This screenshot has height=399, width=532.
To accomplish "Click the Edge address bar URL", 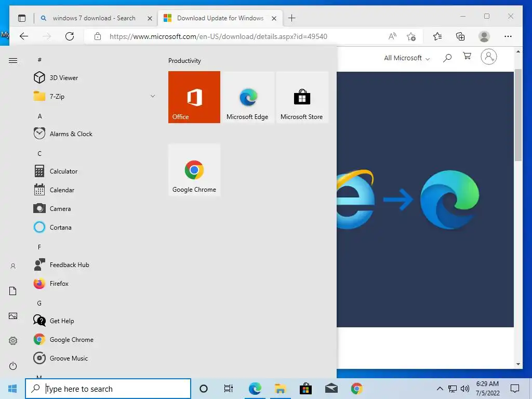I will (x=218, y=36).
